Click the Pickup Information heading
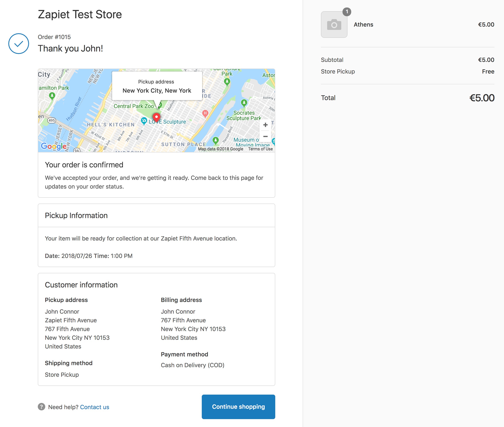This screenshot has width=504, height=427. (x=76, y=215)
